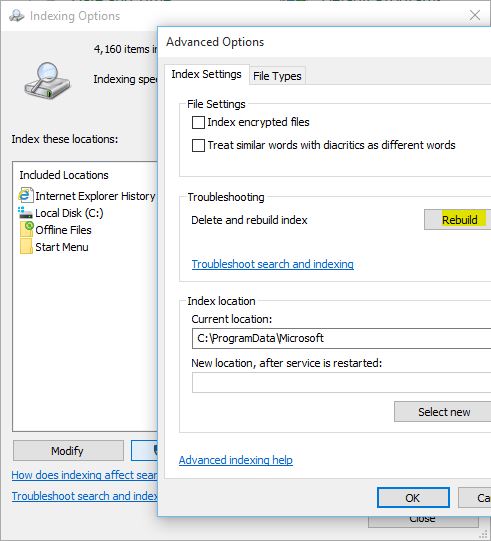Image resolution: width=491 pixels, height=541 pixels.
Task: Select the Offline Files folder icon
Action: tap(27, 229)
